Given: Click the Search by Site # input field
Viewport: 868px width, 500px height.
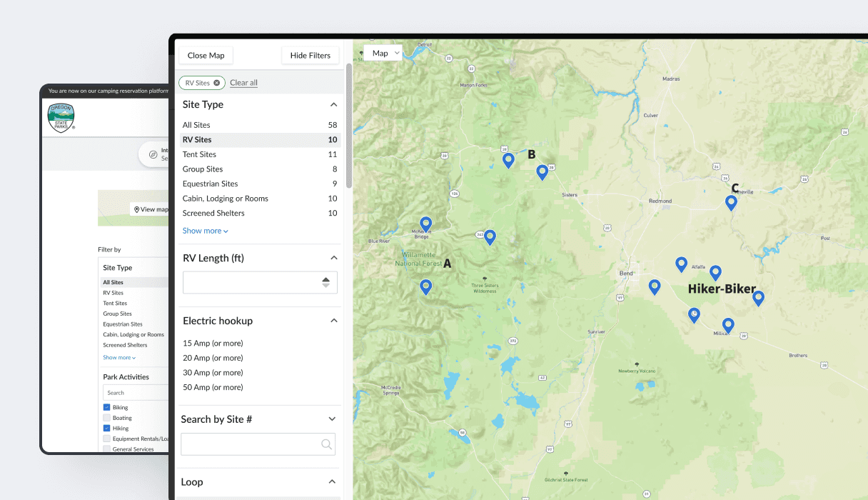Looking at the screenshot, I should click(258, 444).
